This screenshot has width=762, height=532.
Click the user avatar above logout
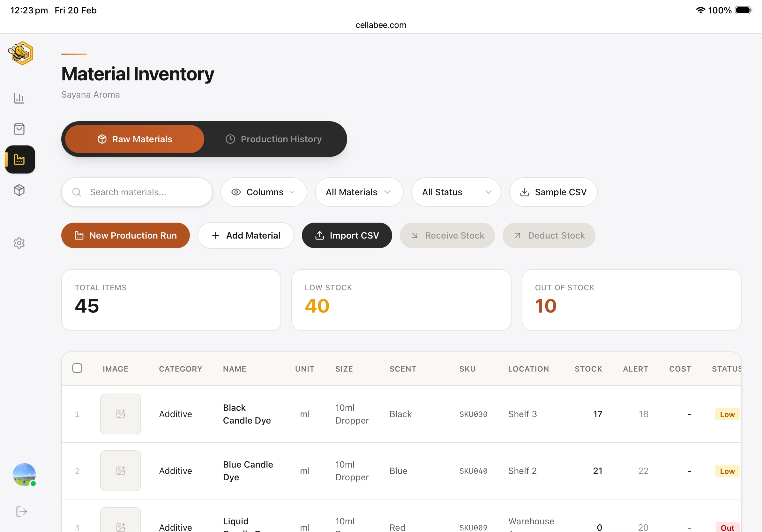[24, 475]
